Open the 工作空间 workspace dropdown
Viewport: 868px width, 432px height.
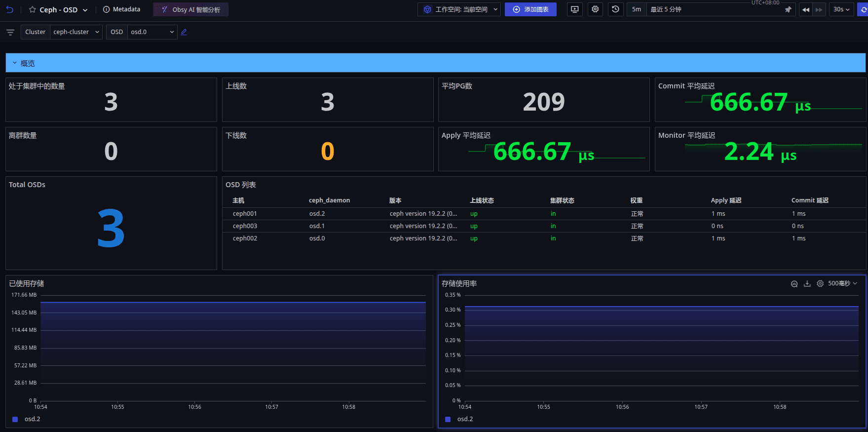(459, 9)
